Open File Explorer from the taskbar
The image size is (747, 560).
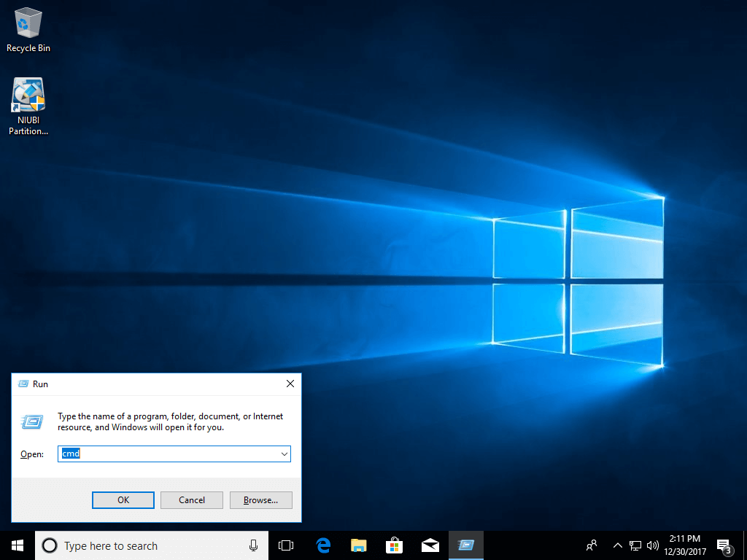tap(358, 545)
